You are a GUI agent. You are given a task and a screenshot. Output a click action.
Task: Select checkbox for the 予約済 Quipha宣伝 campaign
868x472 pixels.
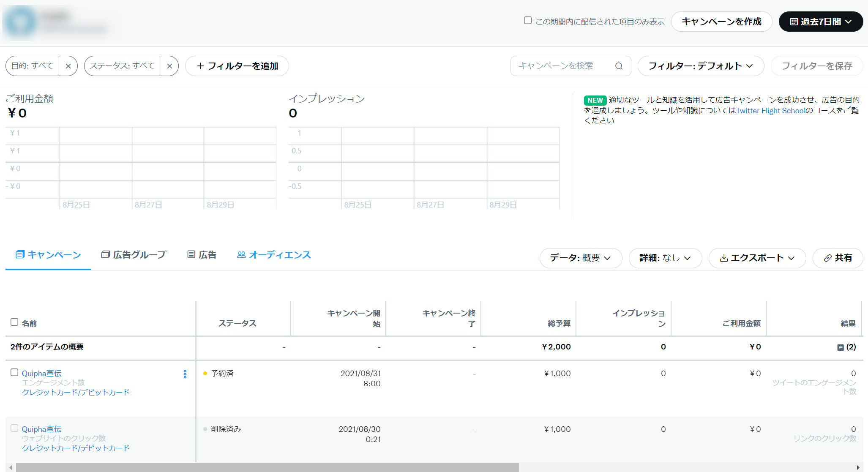click(14, 372)
